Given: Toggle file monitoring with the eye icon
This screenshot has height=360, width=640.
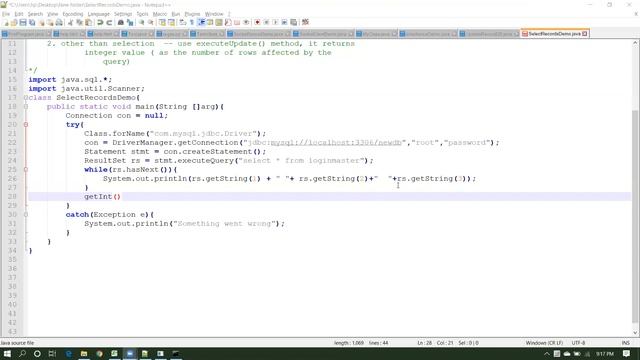Looking at the screenshot, I should click(246, 22).
